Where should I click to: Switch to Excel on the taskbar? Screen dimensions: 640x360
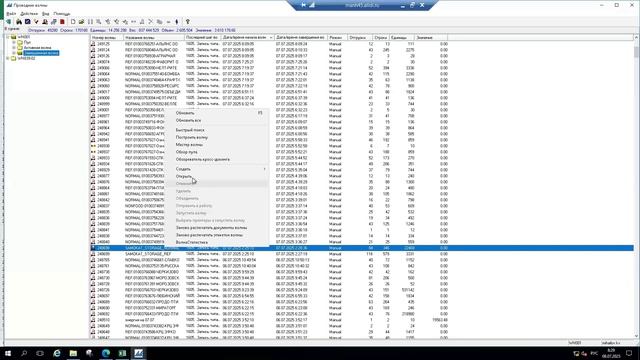click(x=122, y=353)
